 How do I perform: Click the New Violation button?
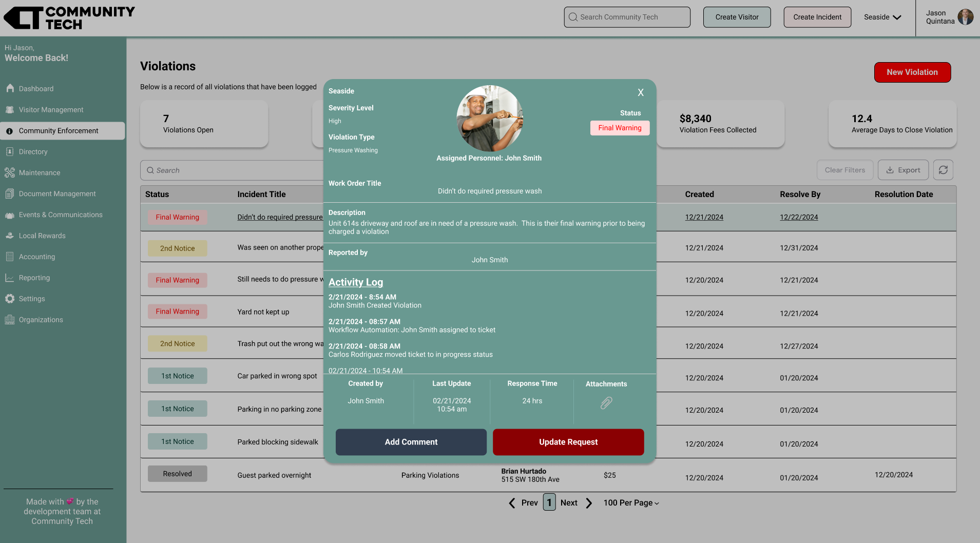[912, 72]
